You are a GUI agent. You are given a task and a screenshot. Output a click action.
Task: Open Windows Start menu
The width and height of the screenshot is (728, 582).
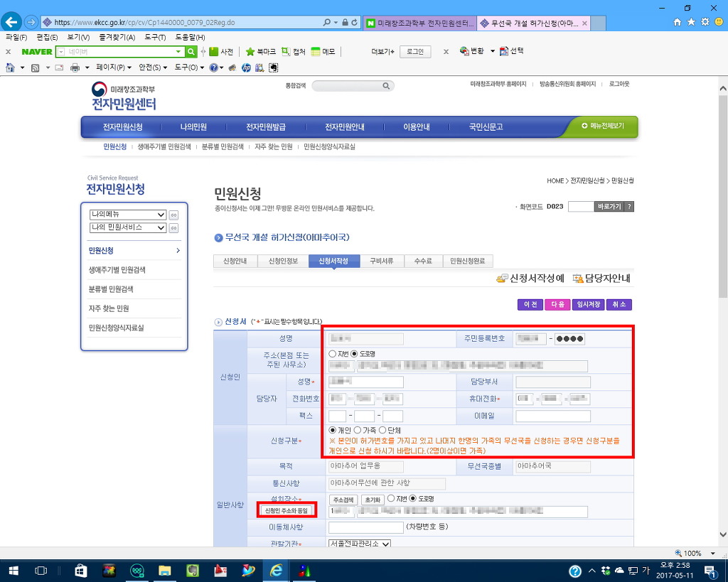coord(14,571)
